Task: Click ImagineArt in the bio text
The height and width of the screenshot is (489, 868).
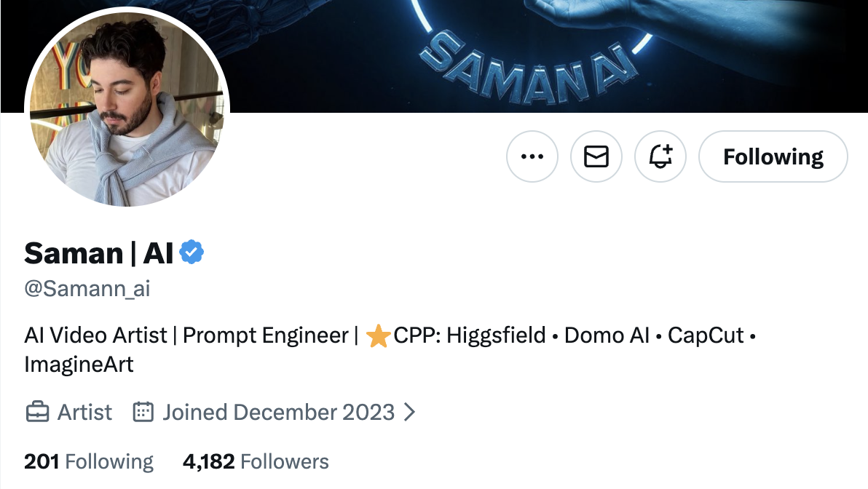Action: coord(79,364)
